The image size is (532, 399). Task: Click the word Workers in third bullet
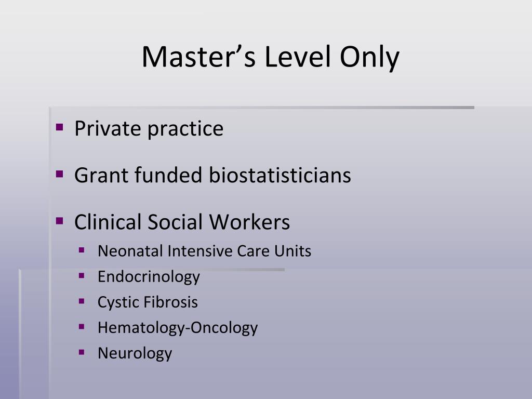click(249, 222)
